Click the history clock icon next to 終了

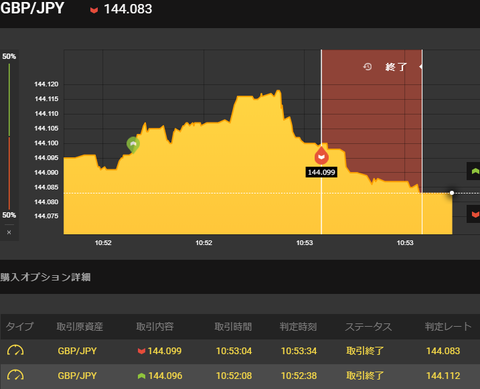coord(367,67)
